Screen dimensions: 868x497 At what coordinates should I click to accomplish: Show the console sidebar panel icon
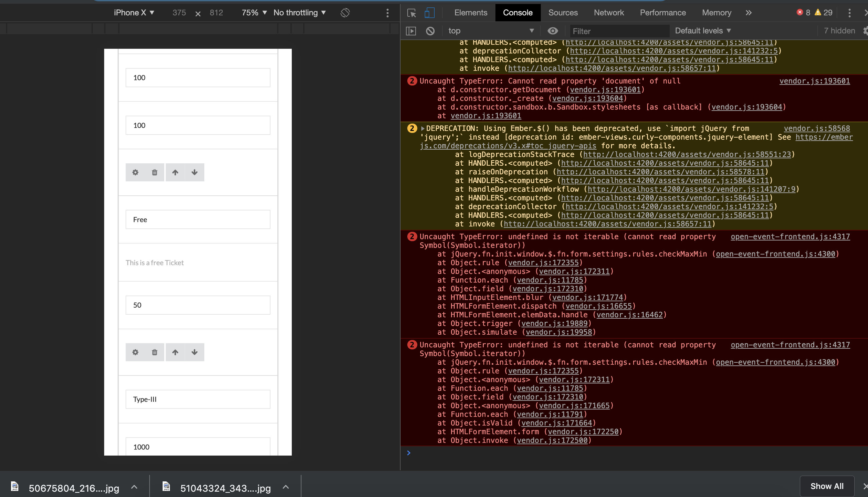pos(411,31)
